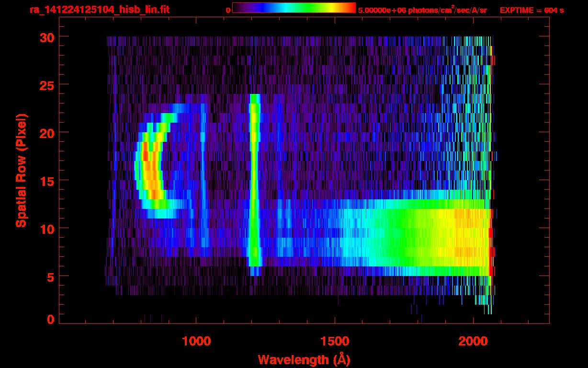This screenshot has height=368, width=588.
Task: Click the 1000 wavelength tick label
Action: tap(196, 341)
